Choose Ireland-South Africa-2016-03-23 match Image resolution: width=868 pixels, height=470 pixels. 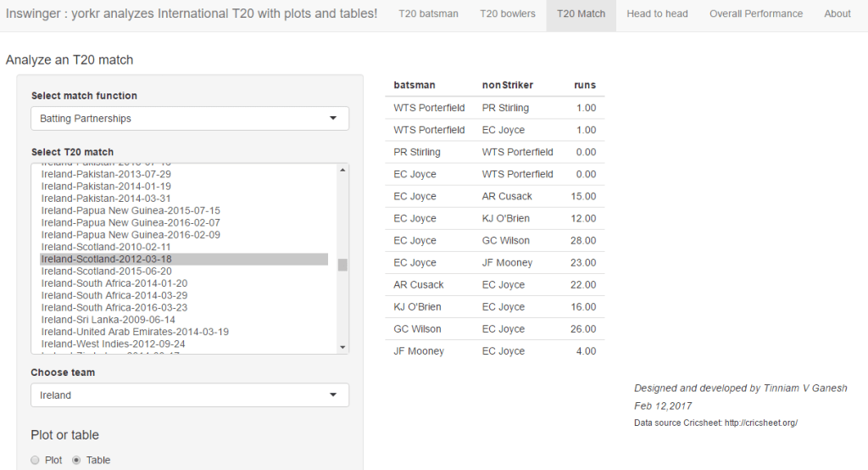114,308
